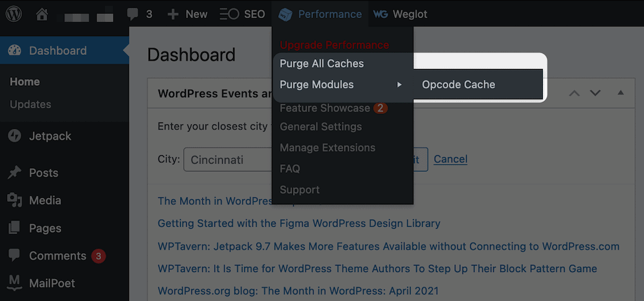Collapse the WordPress Events widget triangle
Viewport: 644px width, 301px height.
click(x=621, y=93)
